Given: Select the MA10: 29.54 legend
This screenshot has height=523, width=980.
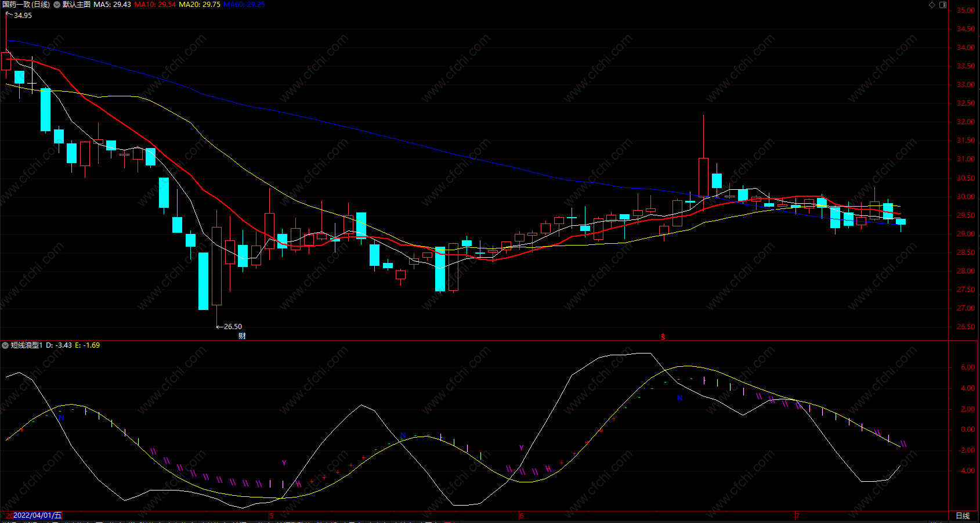Looking at the screenshot, I should tap(155, 5).
